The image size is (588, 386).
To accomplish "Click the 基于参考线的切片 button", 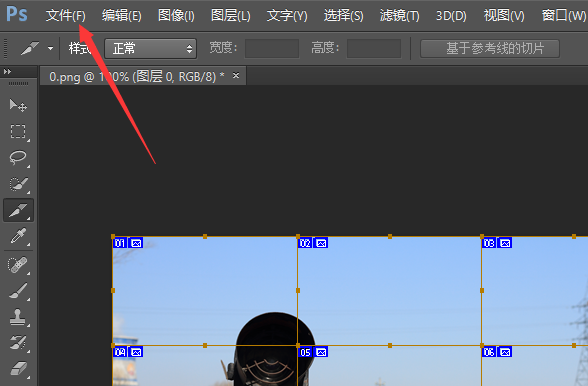I will (490, 48).
